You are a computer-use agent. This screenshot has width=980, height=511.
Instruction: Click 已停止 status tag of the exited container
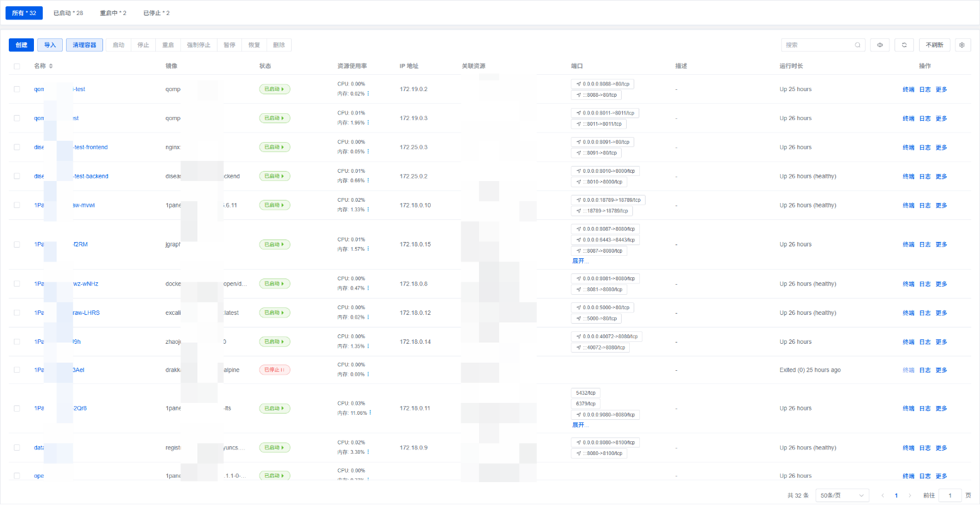(x=275, y=370)
